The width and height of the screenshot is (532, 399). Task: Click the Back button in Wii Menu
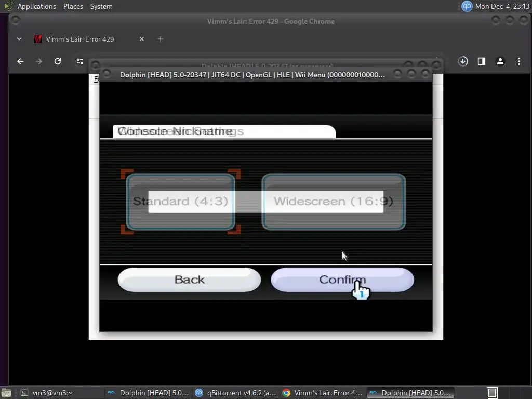(x=189, y=280)
